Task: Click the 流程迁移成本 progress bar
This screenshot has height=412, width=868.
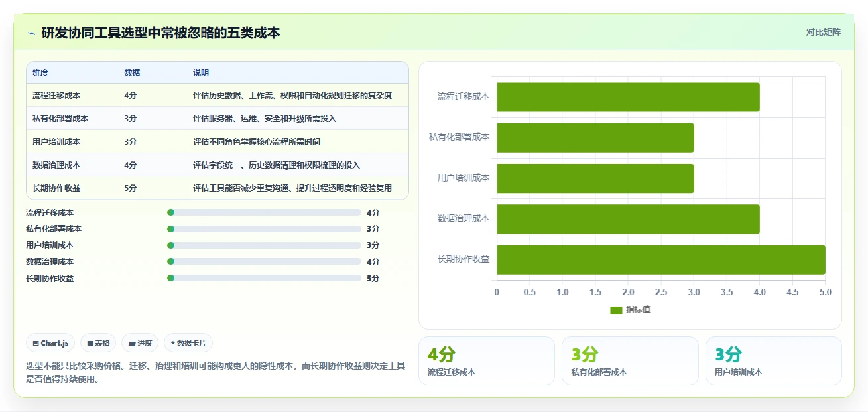Action: 264,212
